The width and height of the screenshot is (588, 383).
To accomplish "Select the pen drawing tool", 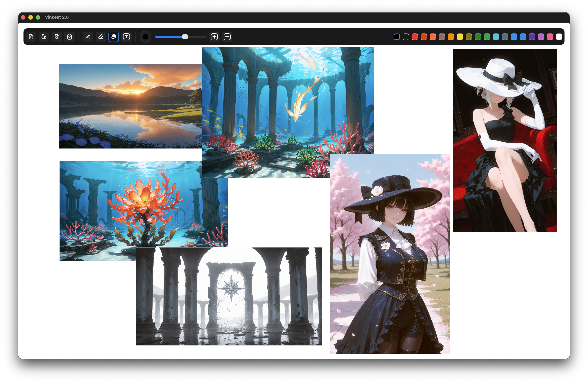I will click(x=88, y=37).
